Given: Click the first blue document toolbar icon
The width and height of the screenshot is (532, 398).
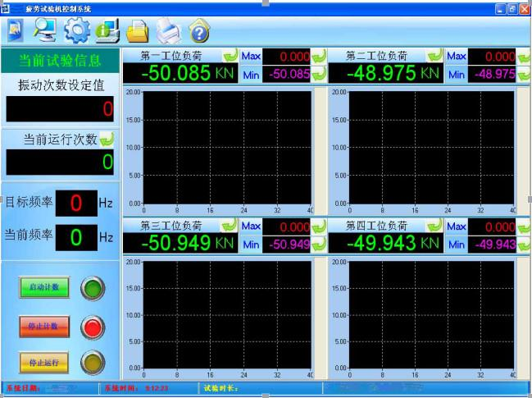Looking at the screenshot, I should [16, 30].
